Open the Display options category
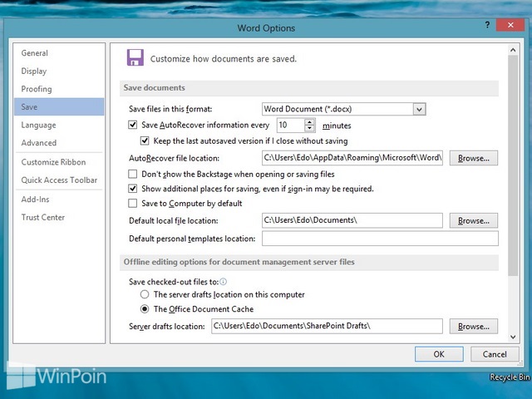Viewport: 532px width, 399px height. pyautogui.click(x=59, y=71)
